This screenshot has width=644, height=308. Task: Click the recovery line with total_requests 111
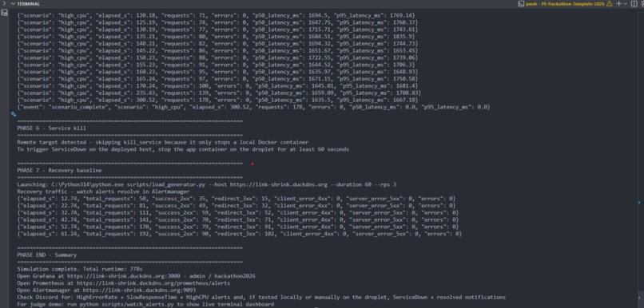[238, 213]
